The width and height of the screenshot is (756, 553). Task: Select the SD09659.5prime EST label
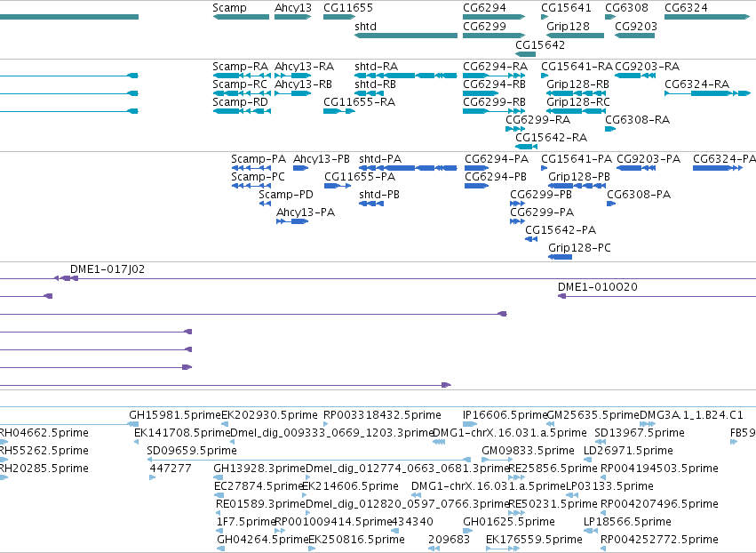(192, 451)
